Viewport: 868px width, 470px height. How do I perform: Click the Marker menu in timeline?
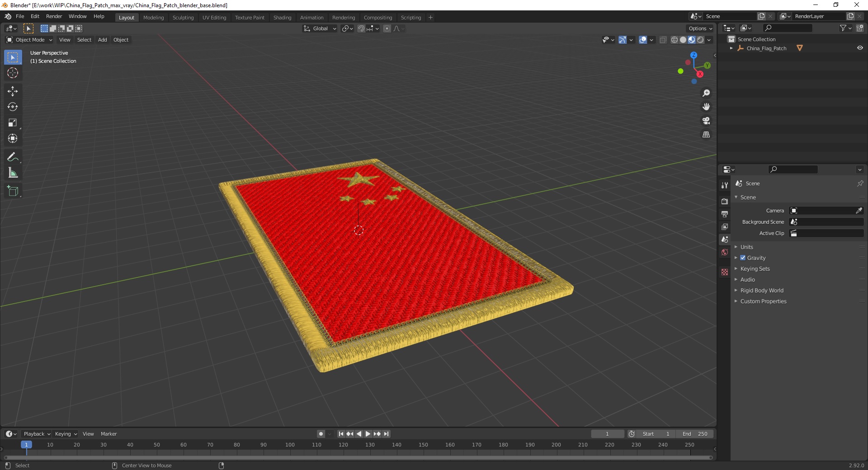point(108,434)
